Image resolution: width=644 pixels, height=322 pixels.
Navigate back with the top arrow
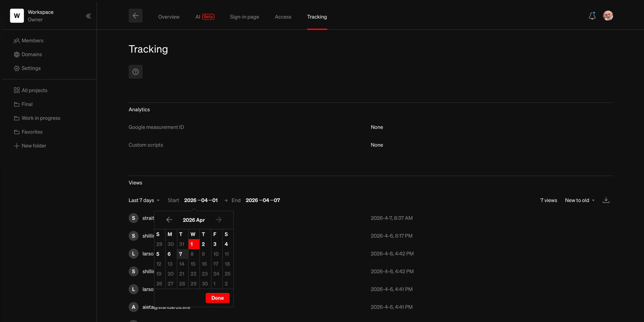click(x=135, y=16)
